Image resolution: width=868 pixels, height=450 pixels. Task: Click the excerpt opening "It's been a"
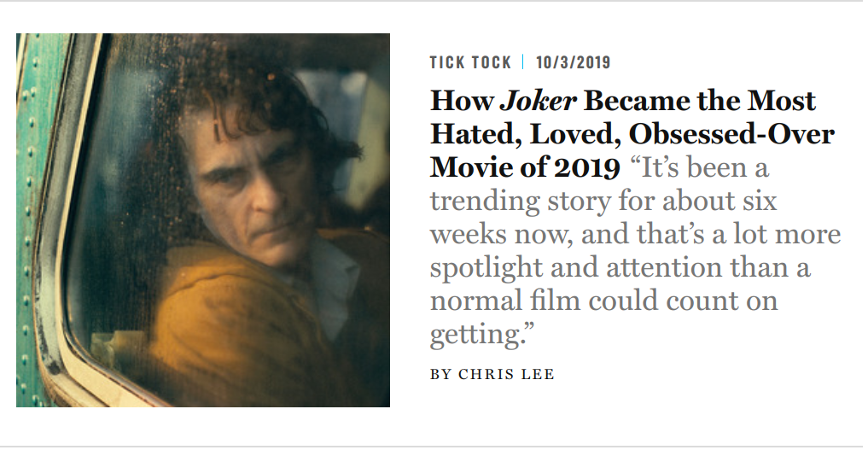coord(700,167)
